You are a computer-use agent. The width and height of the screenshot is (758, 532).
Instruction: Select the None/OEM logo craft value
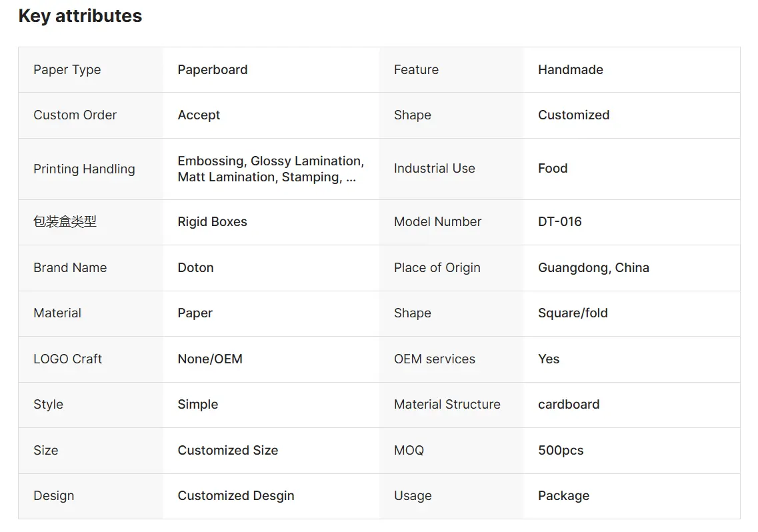(210, 359)
